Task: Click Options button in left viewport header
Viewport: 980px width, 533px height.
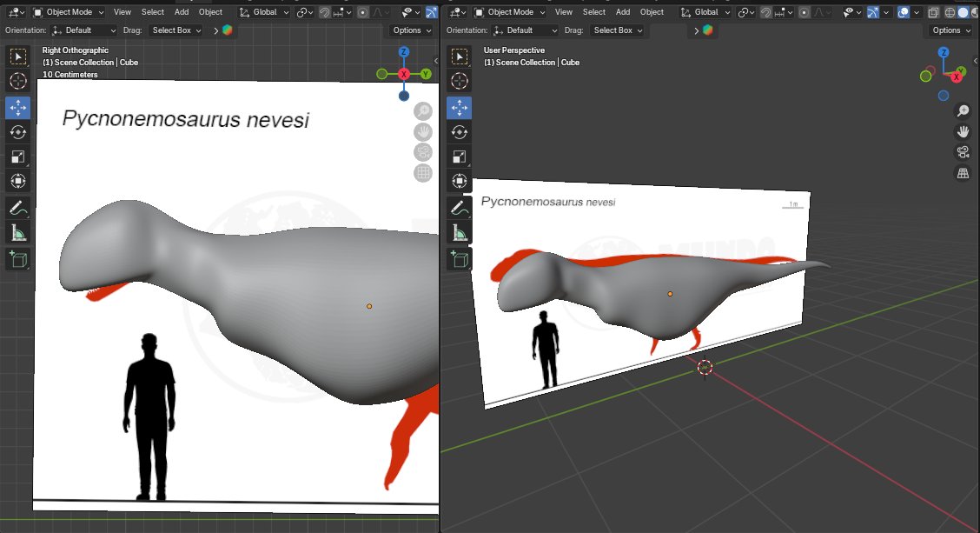Action: coord(411,30)
